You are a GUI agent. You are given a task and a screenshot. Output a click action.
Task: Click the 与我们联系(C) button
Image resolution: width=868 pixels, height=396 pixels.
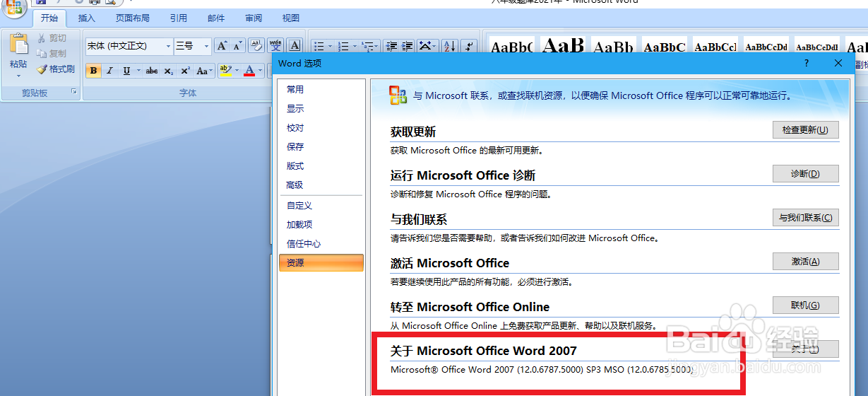806,218
